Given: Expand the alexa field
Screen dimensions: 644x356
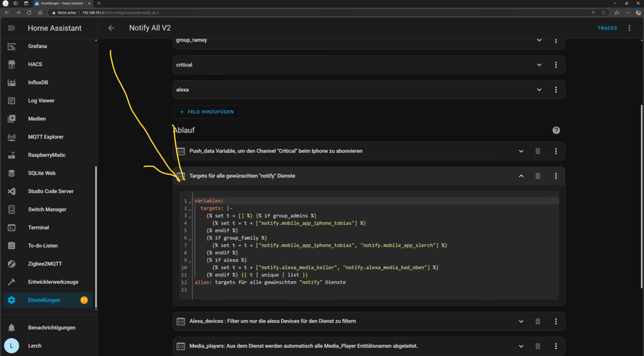Looking at the screenshot, I should [x=539, y=90].
